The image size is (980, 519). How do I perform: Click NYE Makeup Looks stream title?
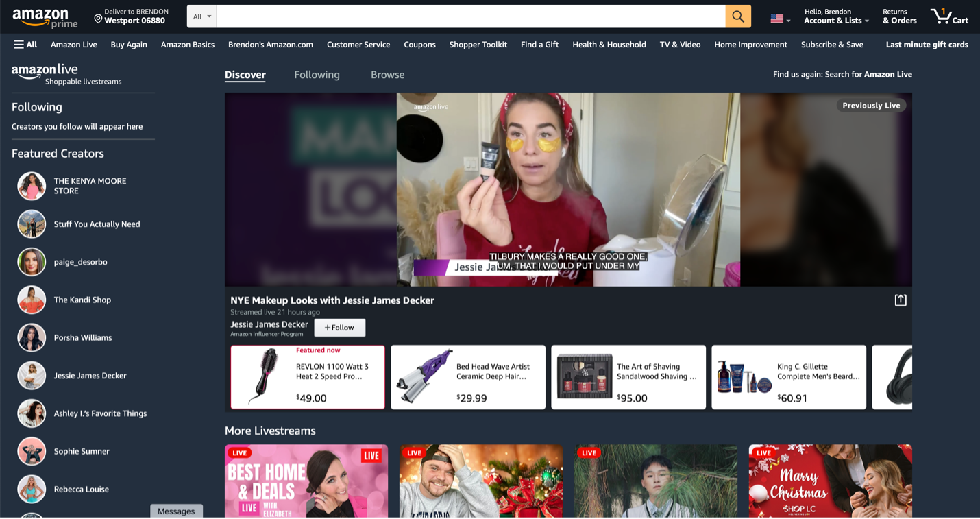332,300
